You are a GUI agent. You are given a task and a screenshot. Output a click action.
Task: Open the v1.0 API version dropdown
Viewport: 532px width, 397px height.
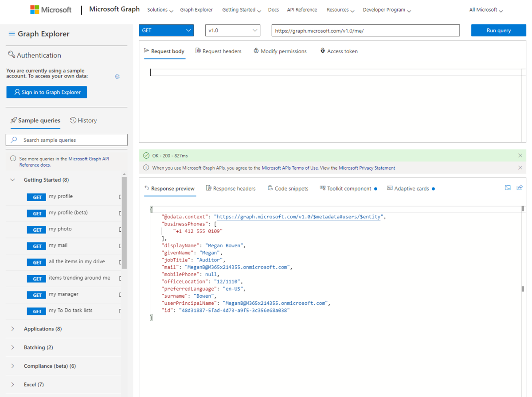232,30
